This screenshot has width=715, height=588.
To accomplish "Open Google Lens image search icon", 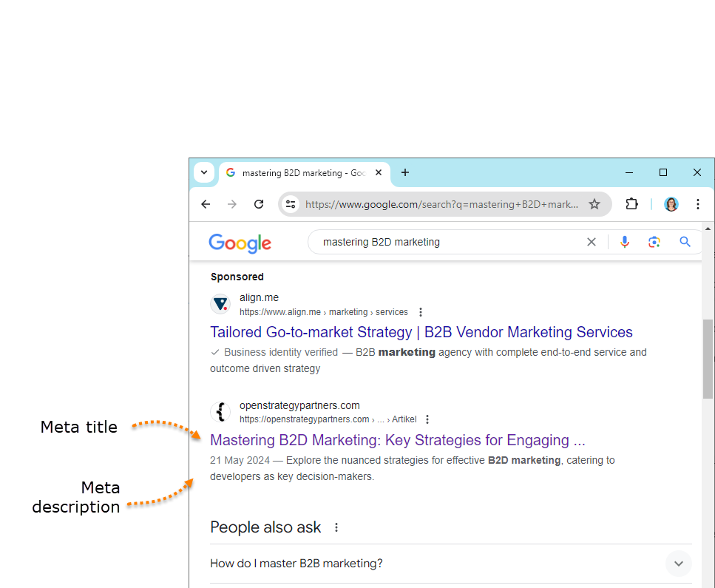I will pyautogui.click(x=654, y=242).
